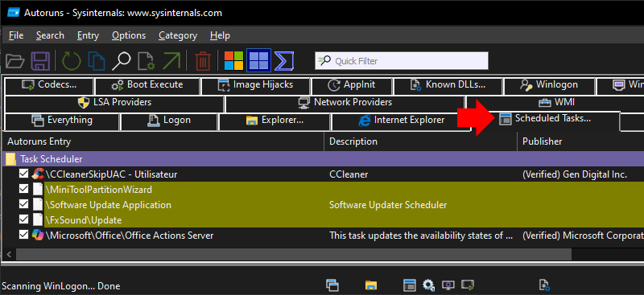Click the horizontal scrollbar thumb under the list

point(294,254)
